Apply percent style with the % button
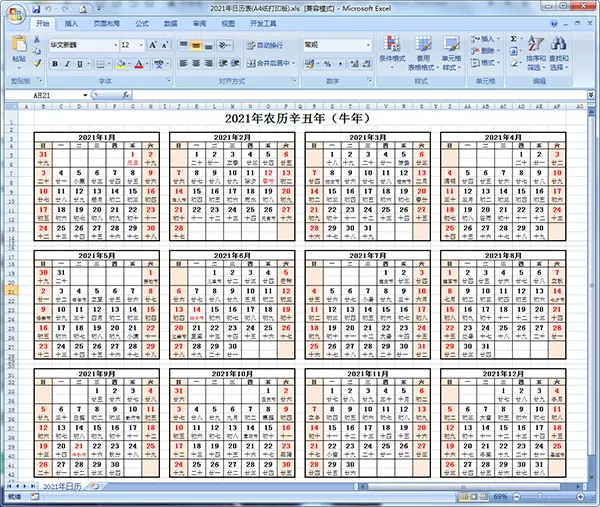Screen dimensions: 600x507 328,64
